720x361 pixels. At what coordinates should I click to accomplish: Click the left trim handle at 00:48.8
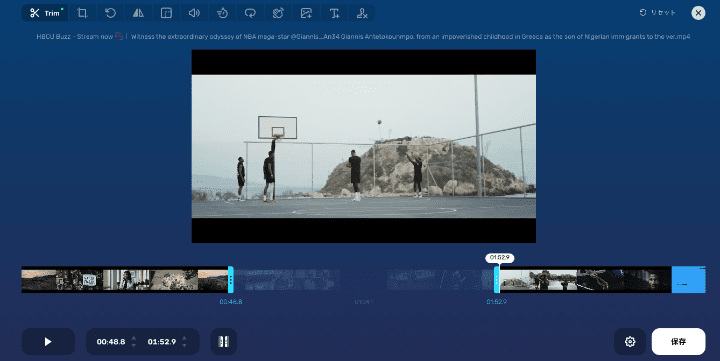tap(231, 279)
